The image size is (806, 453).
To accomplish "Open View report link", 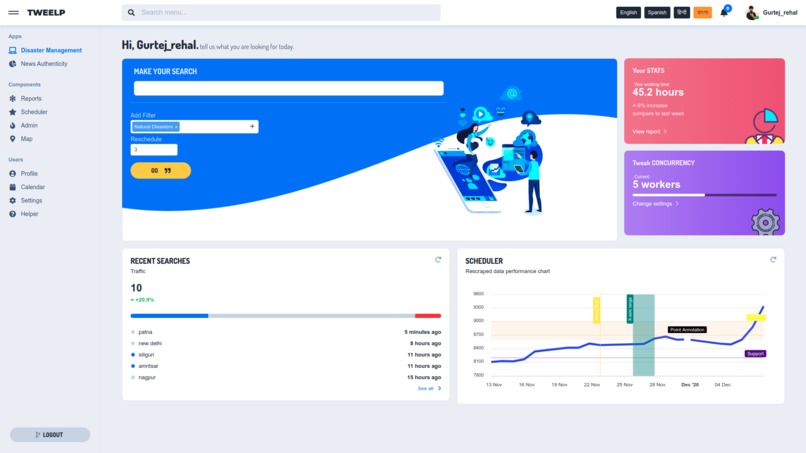I will tap(649, 132).
